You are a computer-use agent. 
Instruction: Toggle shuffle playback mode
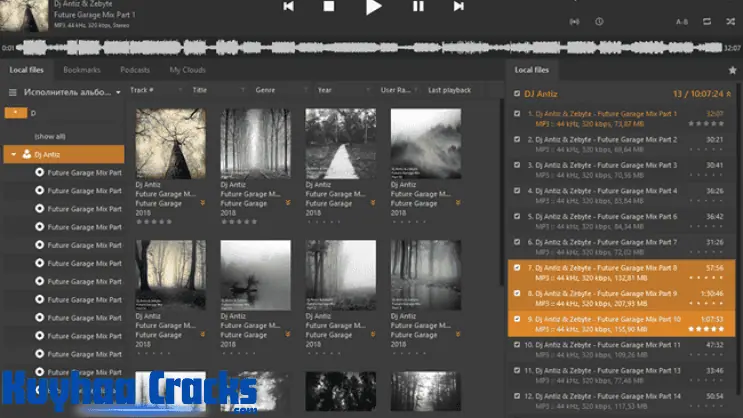click(731, 21)
